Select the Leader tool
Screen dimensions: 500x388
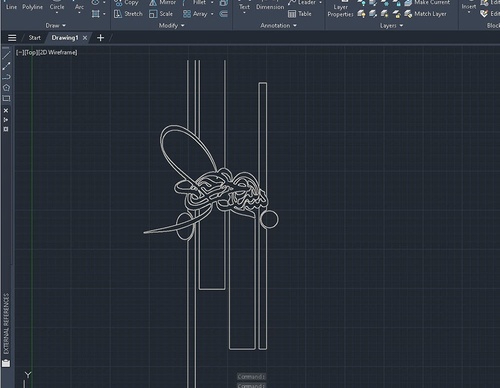(302, 3)
